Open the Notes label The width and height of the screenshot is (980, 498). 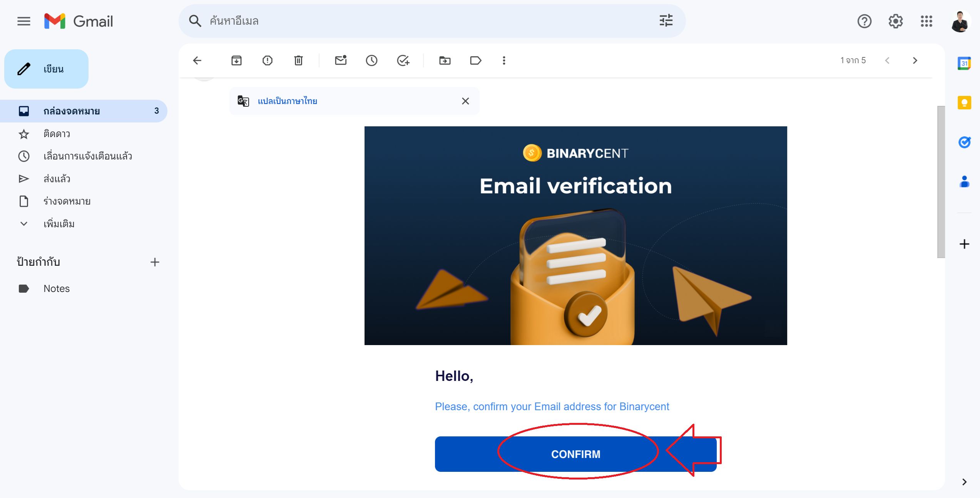point(84,288)
